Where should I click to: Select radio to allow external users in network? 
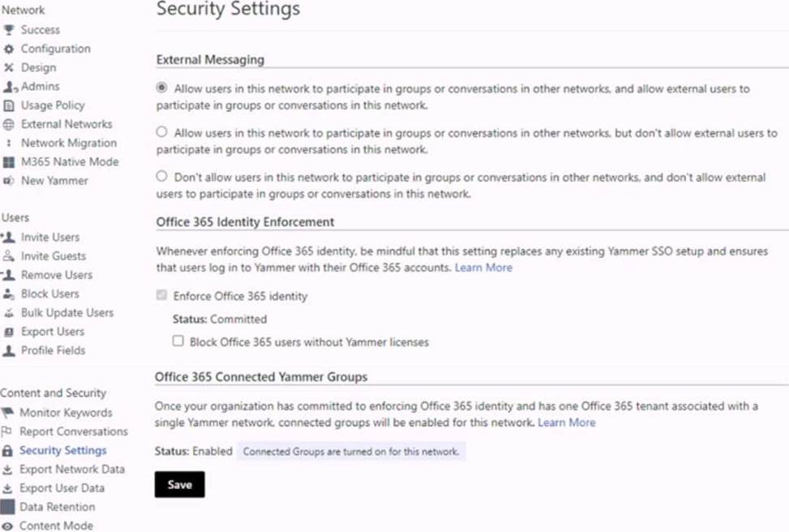click(162, 88)
